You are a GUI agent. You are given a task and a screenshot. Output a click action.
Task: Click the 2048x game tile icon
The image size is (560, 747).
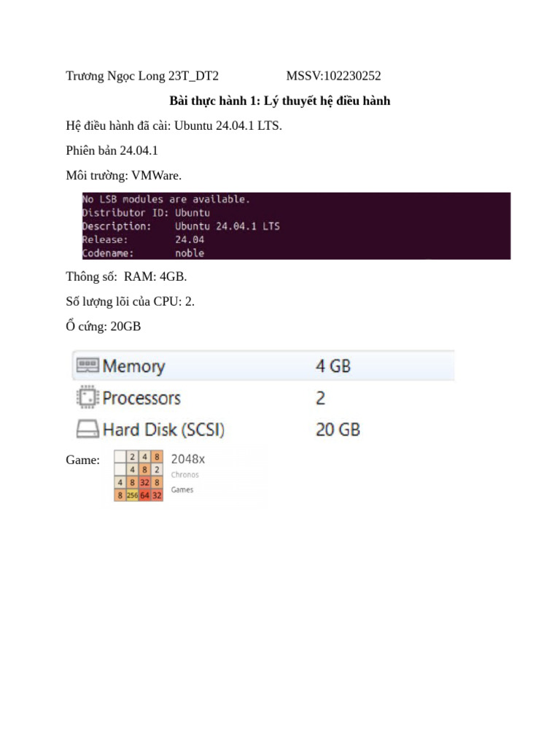coord(138,476)
